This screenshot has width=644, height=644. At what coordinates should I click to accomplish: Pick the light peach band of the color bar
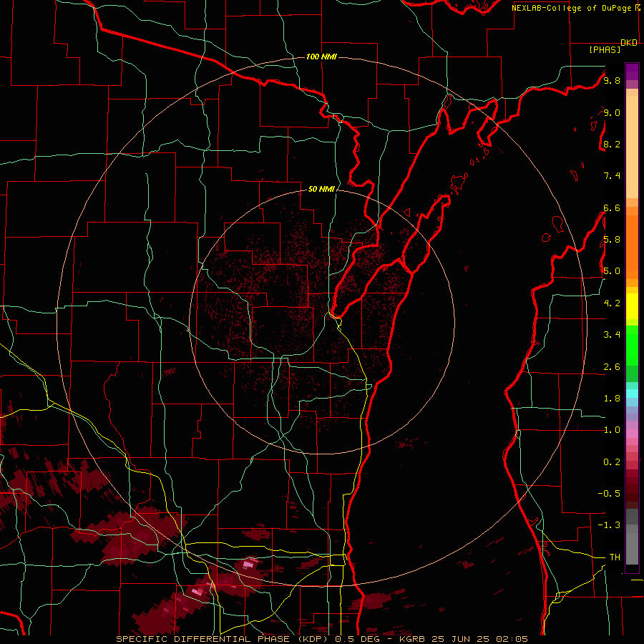pos(632,147)
